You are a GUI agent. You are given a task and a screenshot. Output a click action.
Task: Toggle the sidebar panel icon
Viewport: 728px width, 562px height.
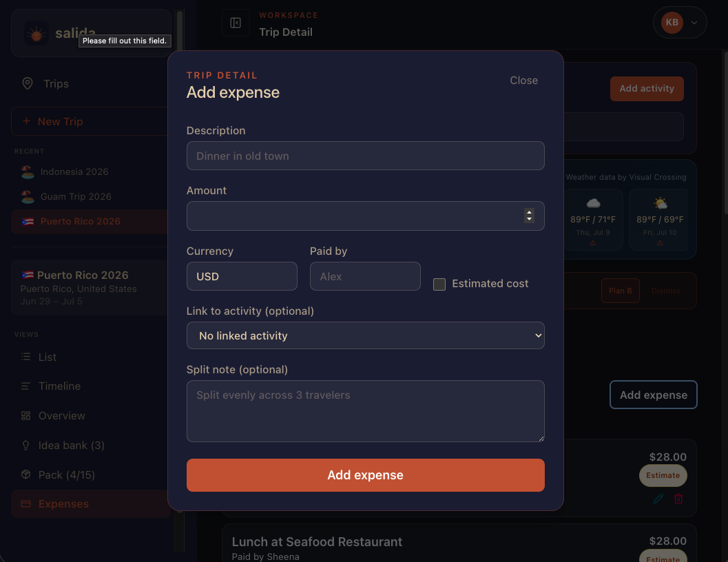click(x=236, y=22)
